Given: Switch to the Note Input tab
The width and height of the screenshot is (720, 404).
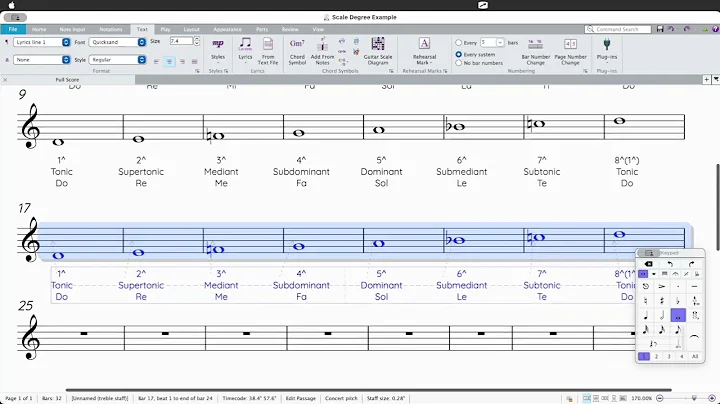Looking at the screenshot, I should 72,29.
